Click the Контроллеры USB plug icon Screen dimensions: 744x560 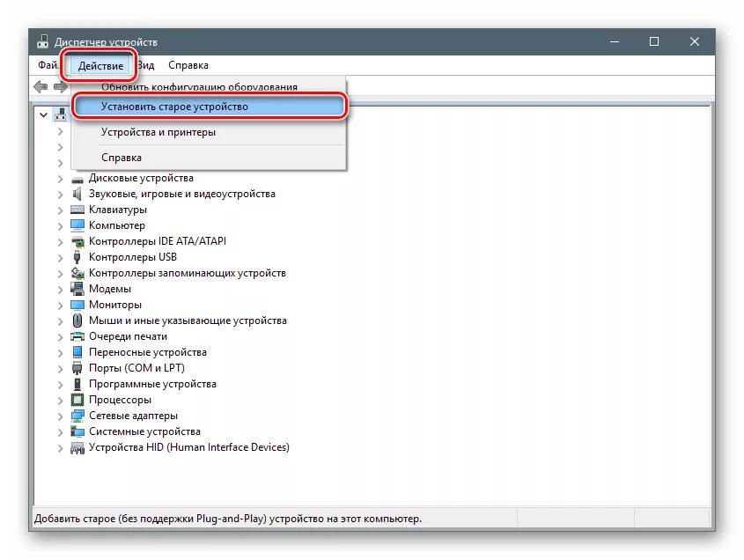click(x=77, y=257)
